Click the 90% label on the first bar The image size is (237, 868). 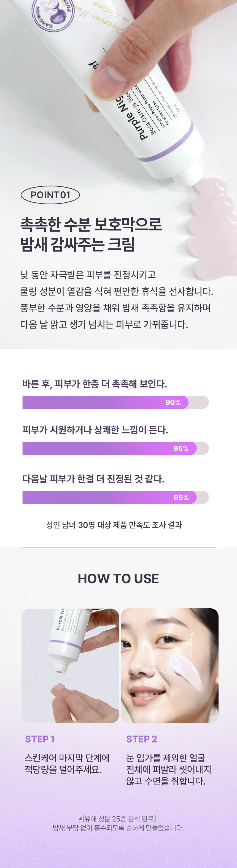click(173, 402)
